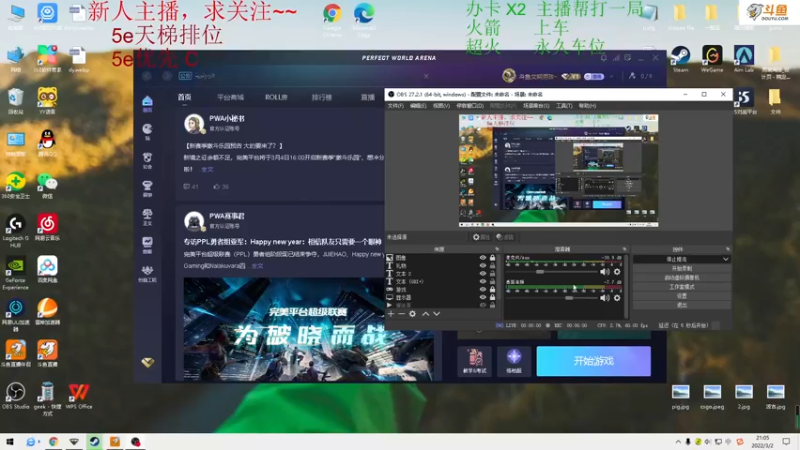Go back in Perfect World Arena
The image size is (800, 450).
(x=147, y=76)
